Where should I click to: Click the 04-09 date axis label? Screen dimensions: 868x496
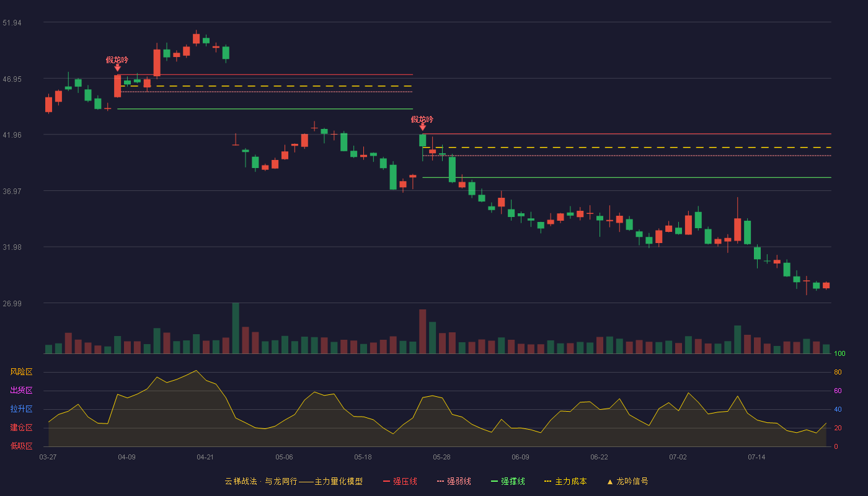click(126, 458)
